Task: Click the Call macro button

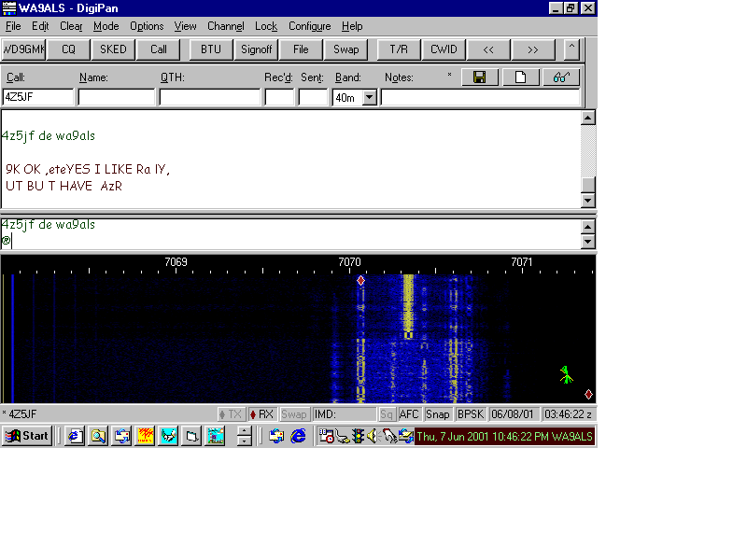Action: coord(158,49)
